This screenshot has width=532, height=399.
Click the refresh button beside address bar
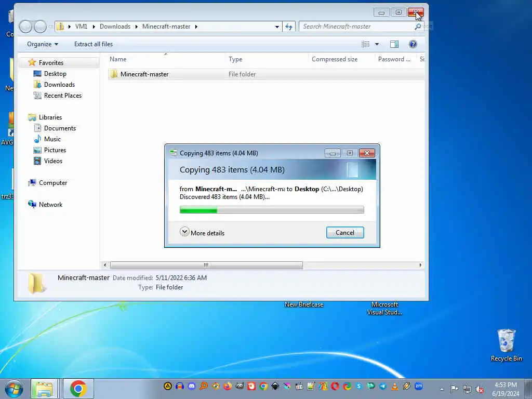coord(289,26)
